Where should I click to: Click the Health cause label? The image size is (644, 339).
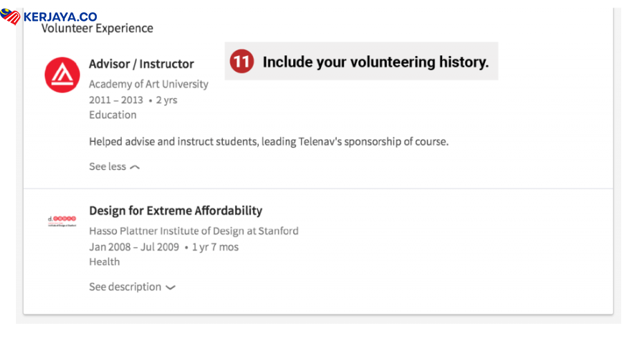click(x=104, y=262)
